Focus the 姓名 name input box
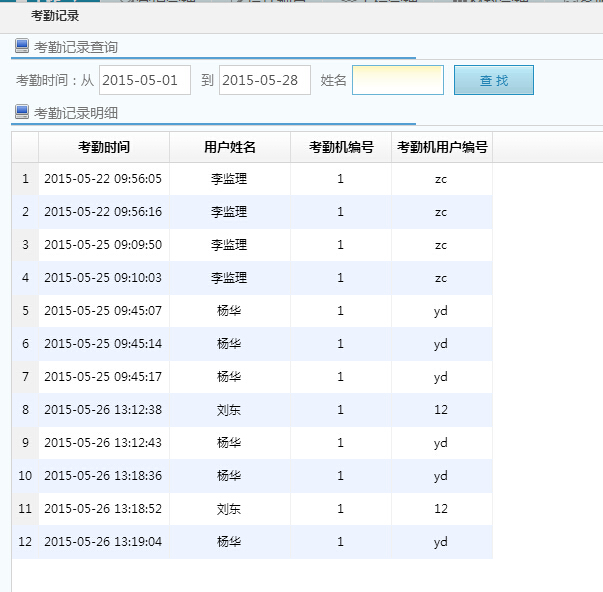This screenshot has width=603, height=592. [x=397, y=80]
